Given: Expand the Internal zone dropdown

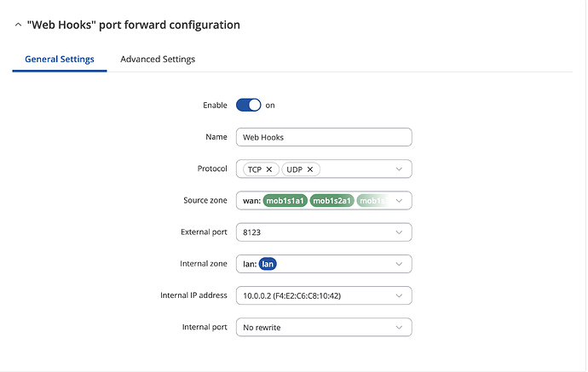Looking at the screenshot, I should coord(399,264).
